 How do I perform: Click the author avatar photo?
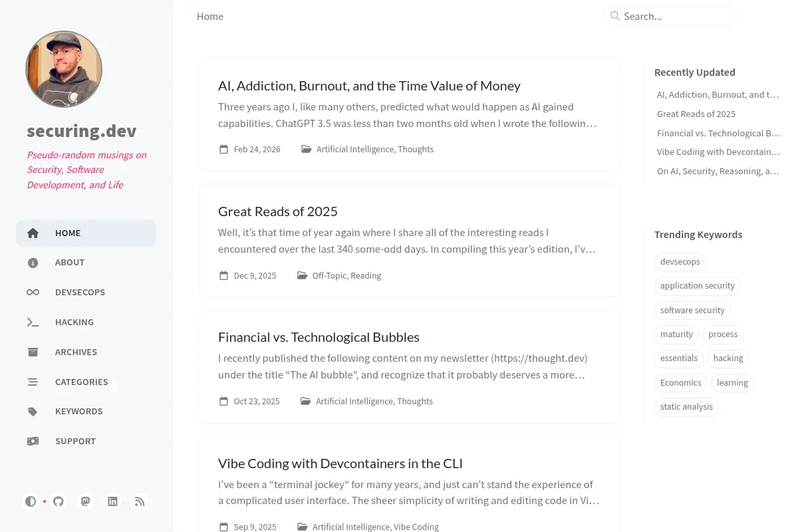(64, 69)
